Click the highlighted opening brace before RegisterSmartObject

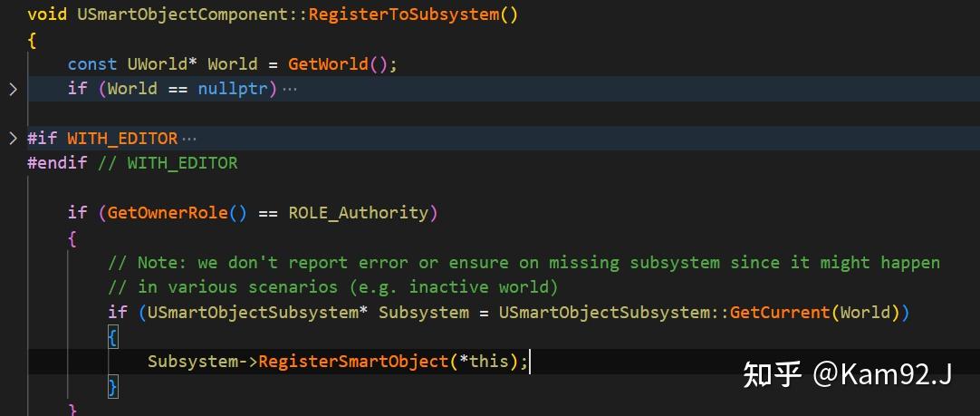pos(112,338)
